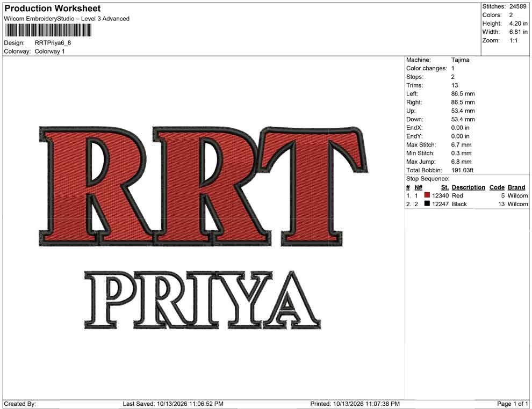
Task: Click the 'EndX:' label
Action: pyautogui.click(x=414, y=128)
